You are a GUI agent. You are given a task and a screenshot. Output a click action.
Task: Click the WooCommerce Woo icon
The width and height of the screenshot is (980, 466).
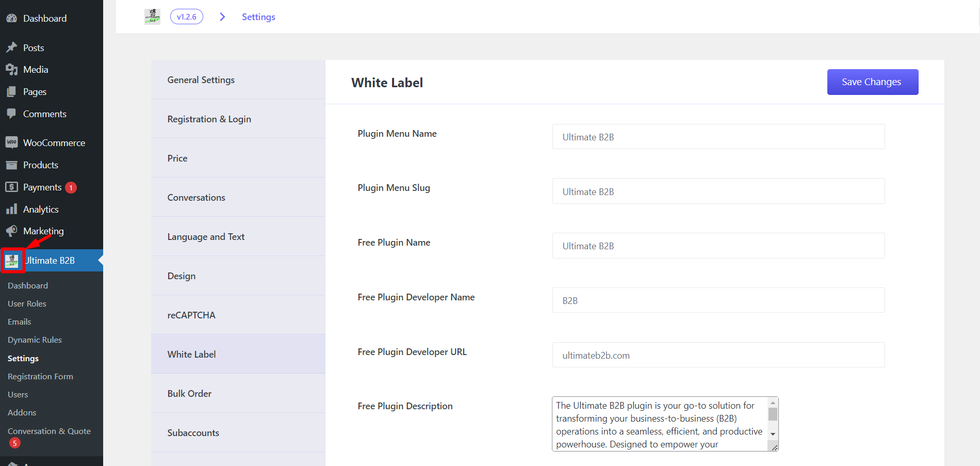pos(11,142)
